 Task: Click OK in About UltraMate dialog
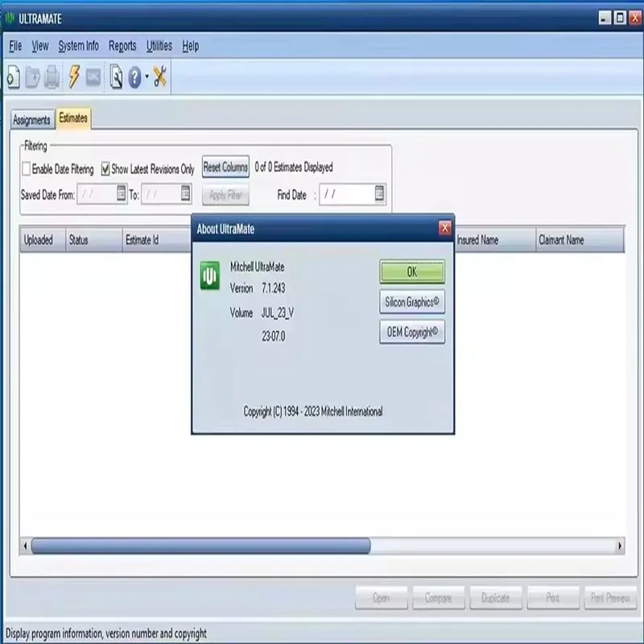tap(412, 272)
